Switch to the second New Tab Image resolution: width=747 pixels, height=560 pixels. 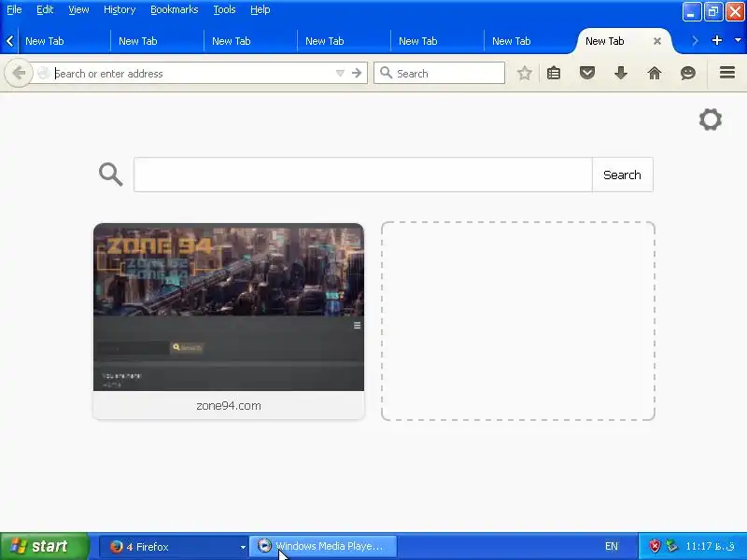tap(157, 41)
